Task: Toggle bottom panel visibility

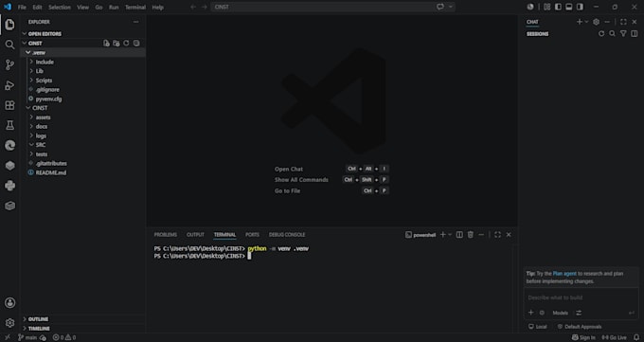Action: tap(569, 7)
